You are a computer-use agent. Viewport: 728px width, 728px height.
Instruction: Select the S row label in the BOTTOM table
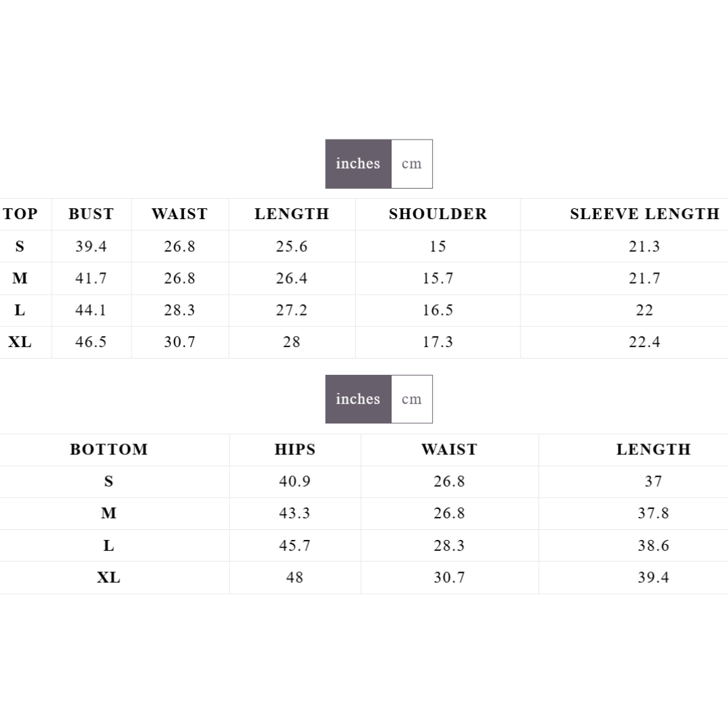pyautogui.click(x=109, y=481)
